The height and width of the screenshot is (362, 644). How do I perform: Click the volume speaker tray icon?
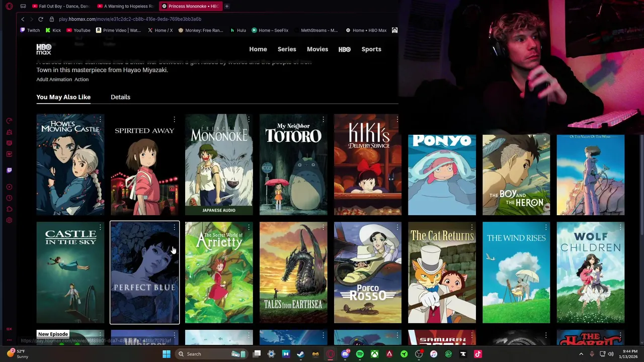[x=611, y=354]
